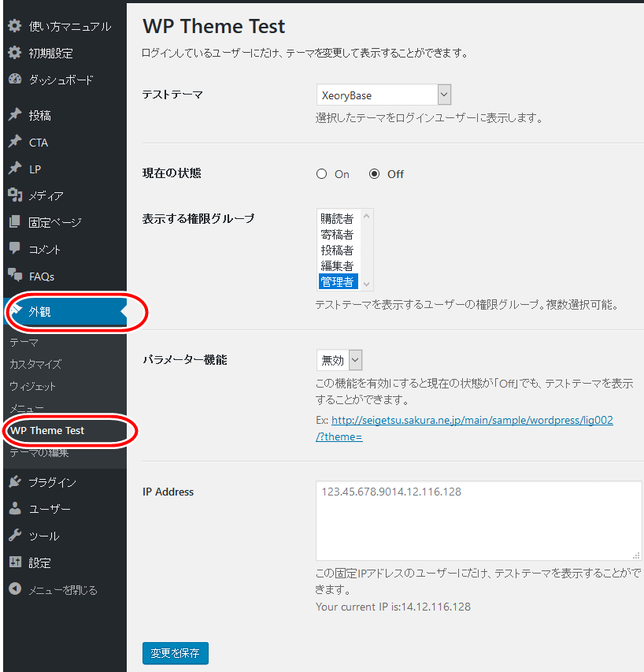The width and height of the screenshot is (644, 672).
Task: Click the WP Theme Test page heading
Action: coord(213,26)
